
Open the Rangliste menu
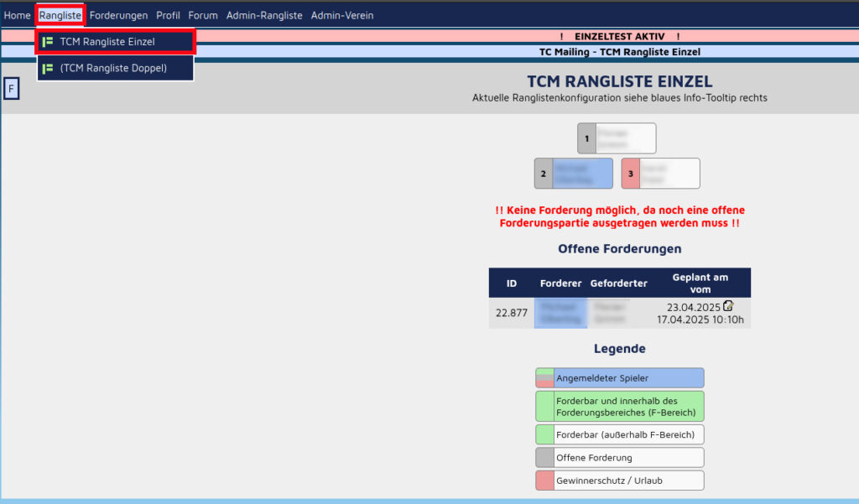click(x=60, y=15)
